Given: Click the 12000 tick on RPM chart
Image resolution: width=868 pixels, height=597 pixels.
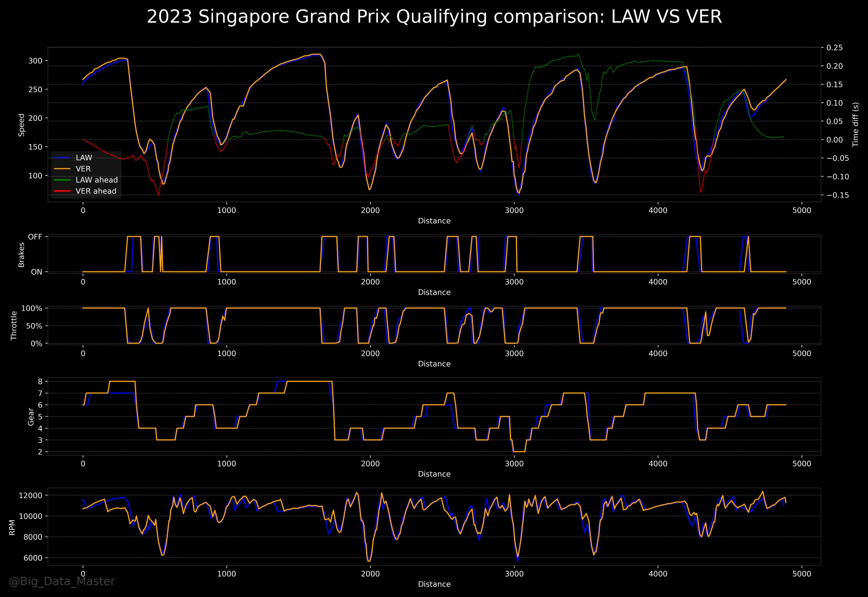Looking at the screenshot, I should click(31, 496).
